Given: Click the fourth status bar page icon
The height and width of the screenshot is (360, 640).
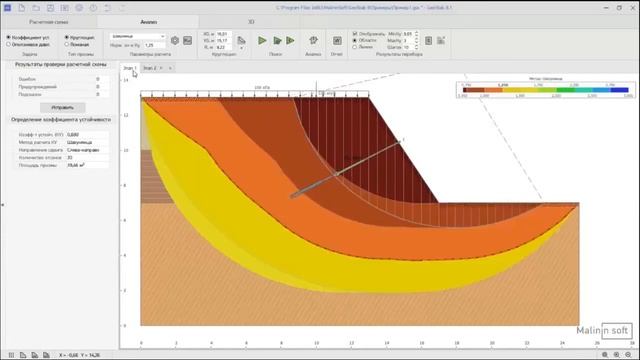Looking at the screenshot, I should coord(46,355).
